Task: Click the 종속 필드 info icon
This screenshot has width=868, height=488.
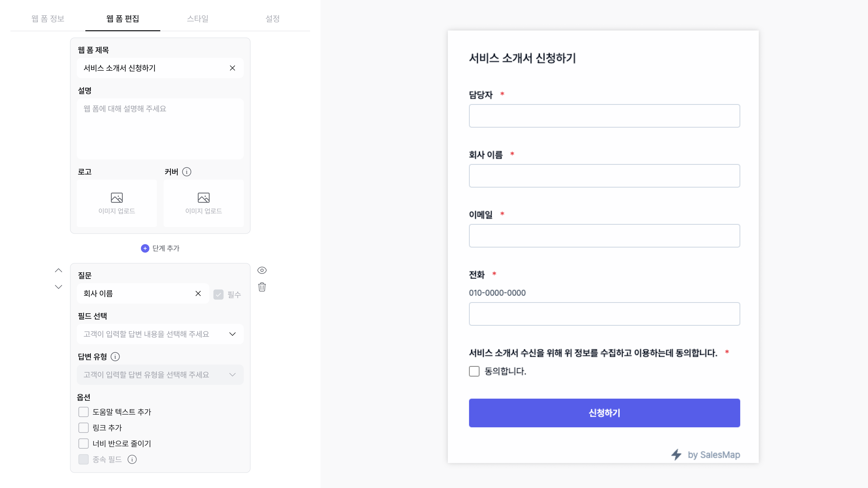Action: click(132, 459)
